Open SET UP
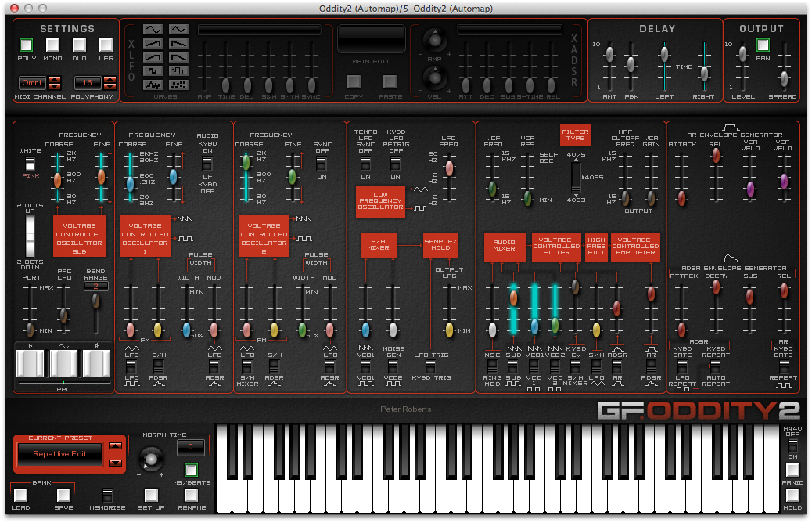Screen dimensions: 812x523 click(x=151, y=496)
